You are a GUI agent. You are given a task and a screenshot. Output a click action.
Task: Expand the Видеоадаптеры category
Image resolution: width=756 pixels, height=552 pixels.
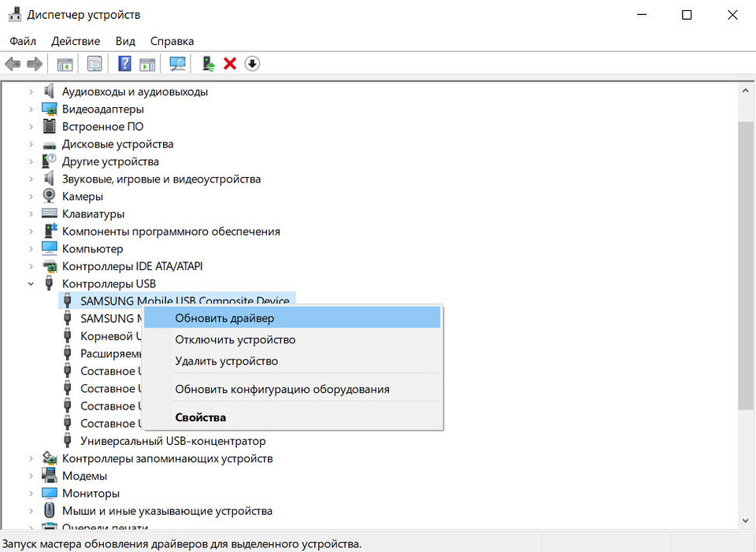point(31,109)
